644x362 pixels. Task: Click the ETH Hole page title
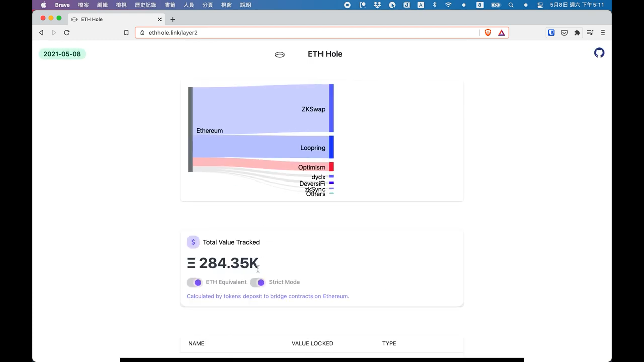click(x=325, y=54)
